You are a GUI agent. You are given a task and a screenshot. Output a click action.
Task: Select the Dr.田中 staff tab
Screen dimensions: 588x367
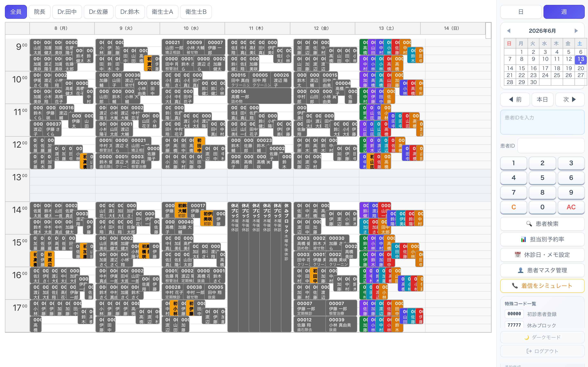point(67,12)
